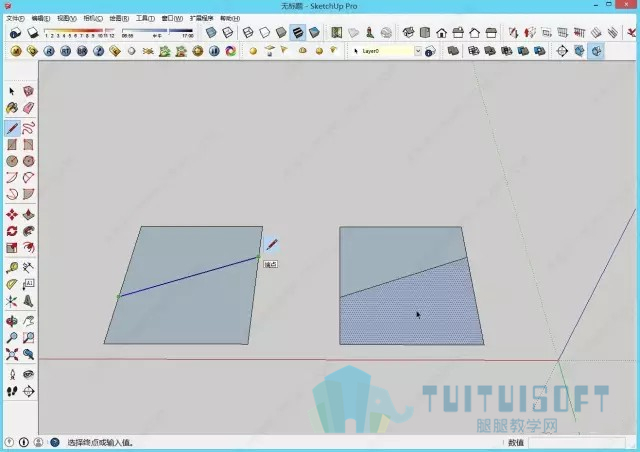This screenshot has width=640, height=452.
Task: Select the Protractor tool
Action: (12, 285)
